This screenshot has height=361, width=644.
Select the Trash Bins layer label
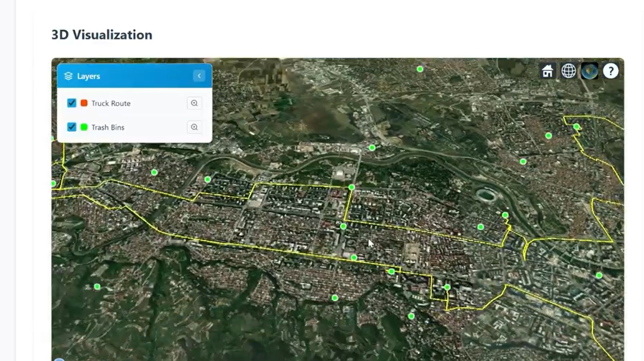(108, 127)
